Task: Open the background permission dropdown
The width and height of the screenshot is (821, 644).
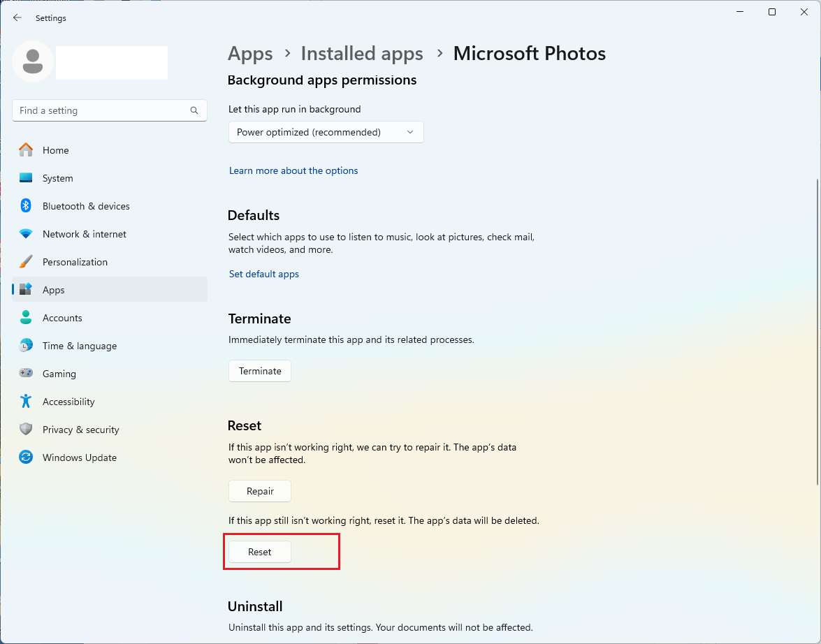Action: (326, 132)
